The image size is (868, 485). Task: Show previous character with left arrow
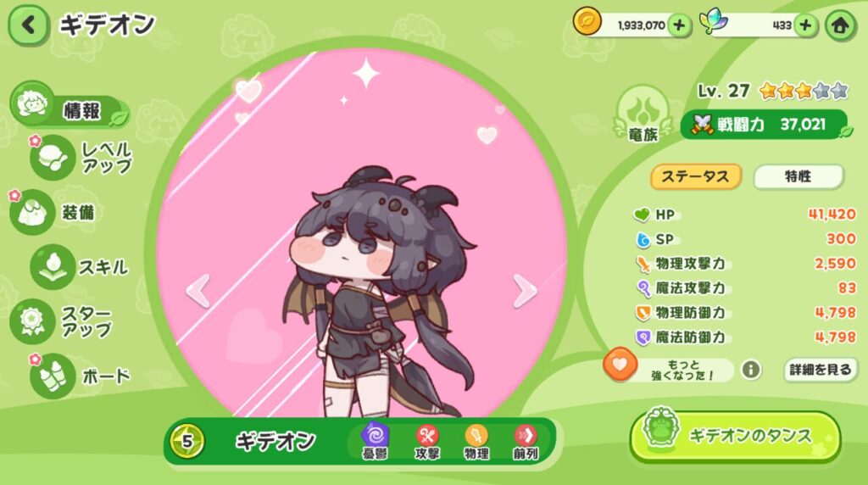pos(198,290)
